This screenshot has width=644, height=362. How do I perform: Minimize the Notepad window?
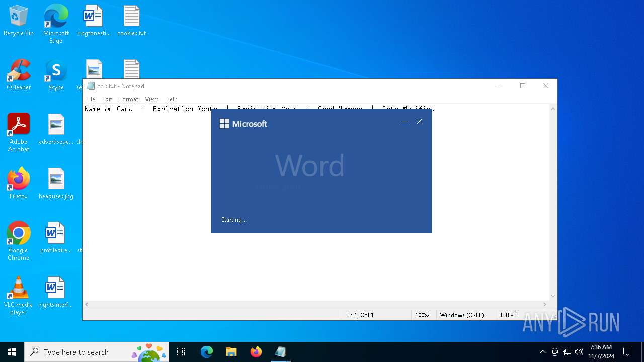(500, 86)
